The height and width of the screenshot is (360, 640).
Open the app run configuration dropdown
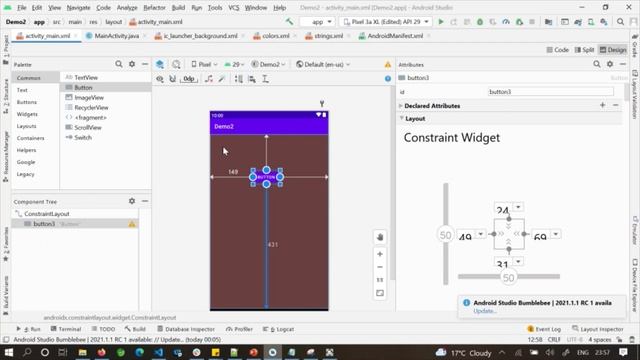coord(318,22)
